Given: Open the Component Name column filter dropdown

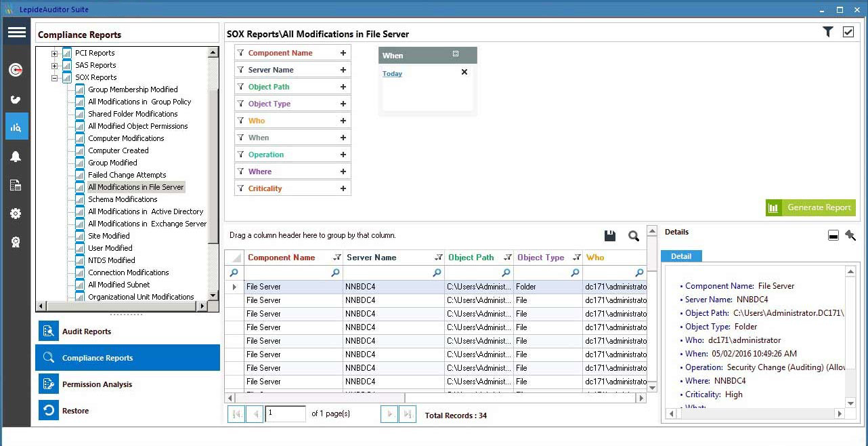Looking at the screenshot, I should pos(337,258).
